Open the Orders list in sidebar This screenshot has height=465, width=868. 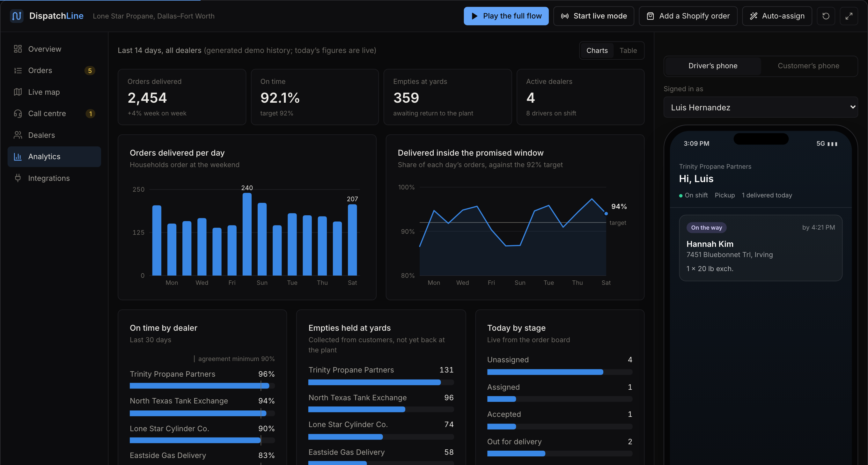pyautogui.click(x=54, y=70)
